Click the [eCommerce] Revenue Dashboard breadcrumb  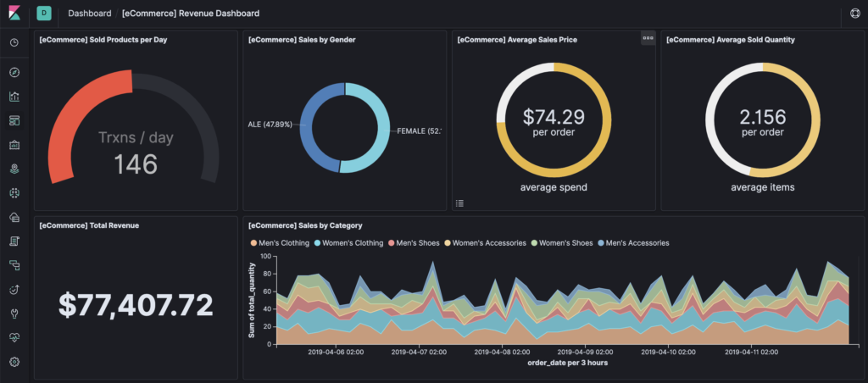pyautogui.click(x=191, y=14)
